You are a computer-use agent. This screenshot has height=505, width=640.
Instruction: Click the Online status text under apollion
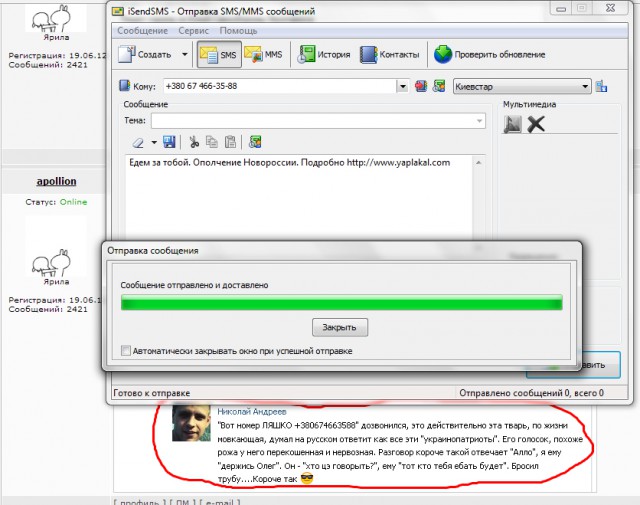point(73,202)
